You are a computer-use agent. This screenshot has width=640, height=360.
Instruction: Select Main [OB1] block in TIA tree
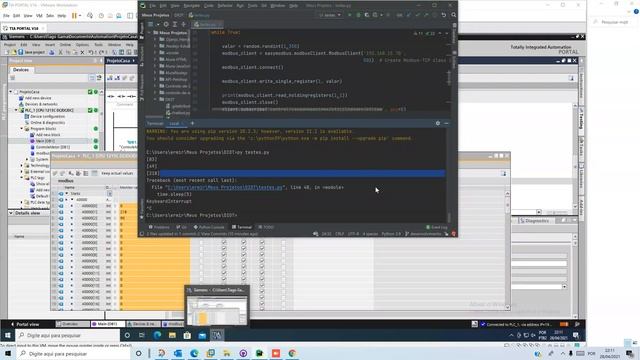[x=45, y=141]
